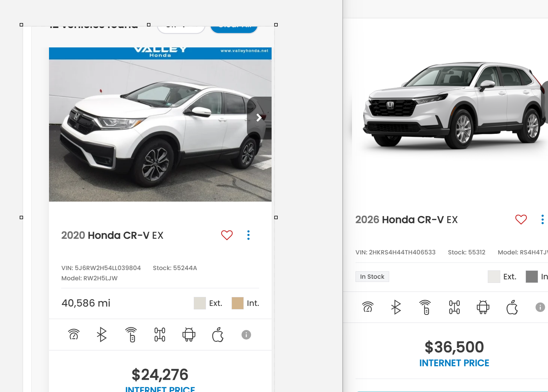This screenshot has height=392, width=548.
Task: Open 2026 Honda CR-V EX title link
Action: tap(406, 220)
